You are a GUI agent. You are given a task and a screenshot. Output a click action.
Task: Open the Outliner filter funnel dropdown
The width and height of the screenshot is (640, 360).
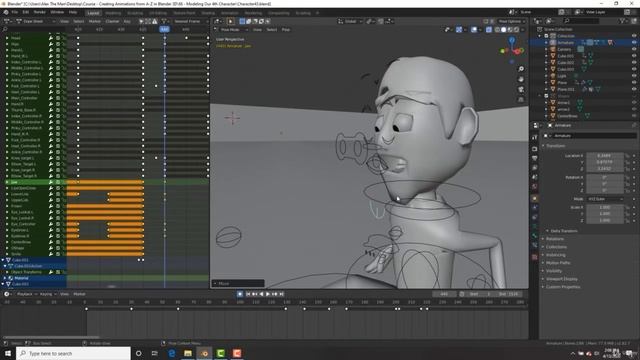(623, 20)
